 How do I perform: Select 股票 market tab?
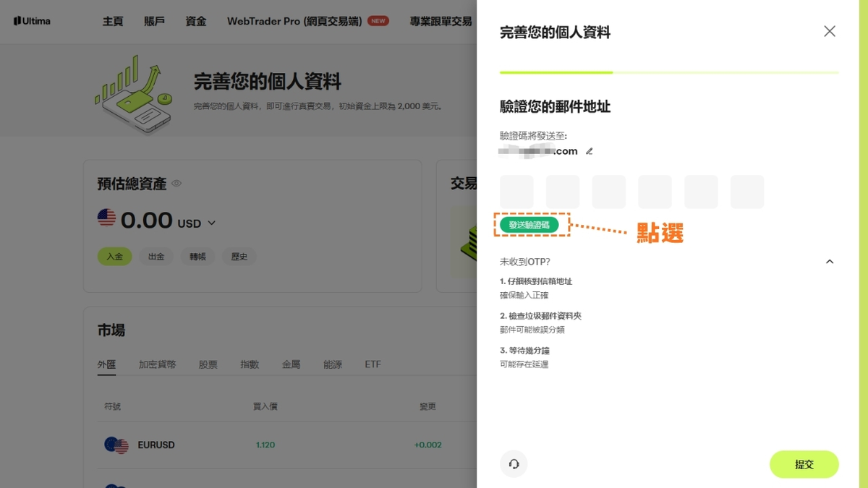[208, 364]
